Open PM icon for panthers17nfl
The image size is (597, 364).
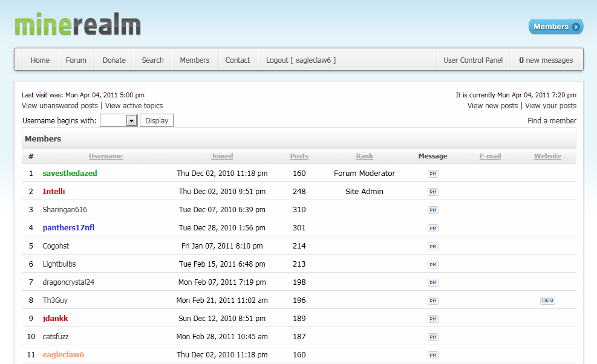pyautogui.click(x=432, y=228)
